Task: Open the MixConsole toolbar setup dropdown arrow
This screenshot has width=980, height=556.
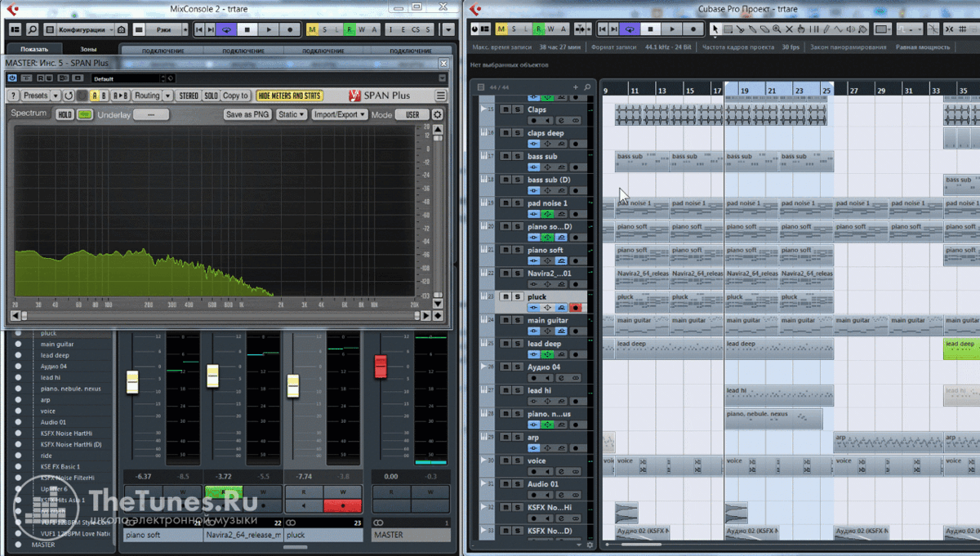Action: tap(448, 29)
